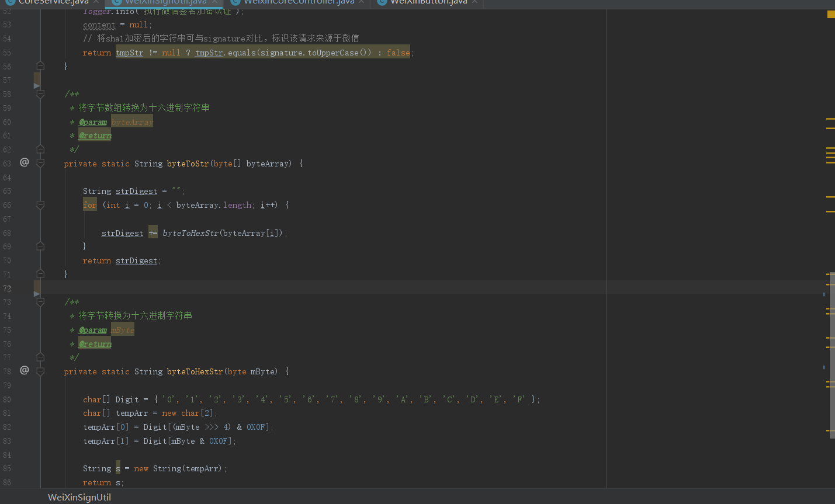Click the fold end marker at line 77
The image size is (835, 504).
pyautogui.click(x=40, y=357)
